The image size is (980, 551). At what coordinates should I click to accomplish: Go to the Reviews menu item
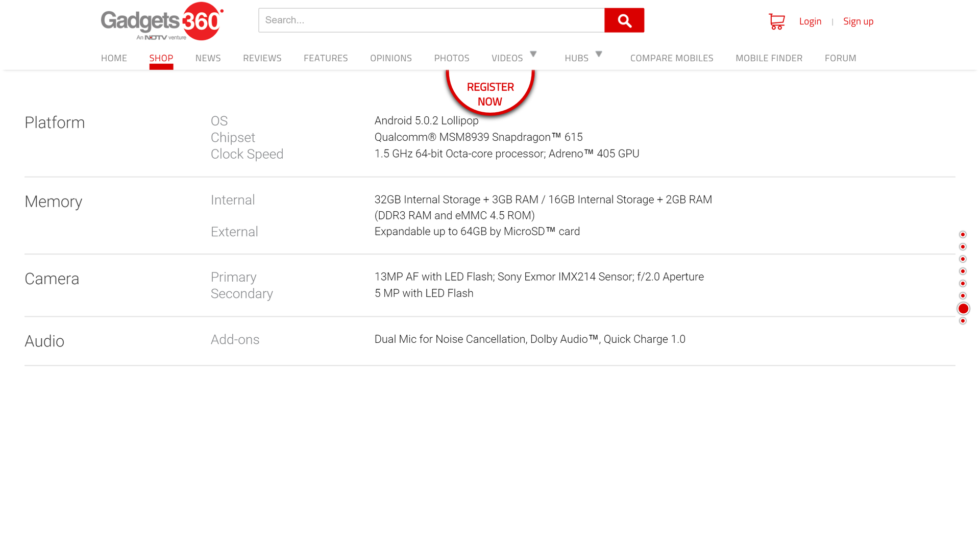pos(262,58)
